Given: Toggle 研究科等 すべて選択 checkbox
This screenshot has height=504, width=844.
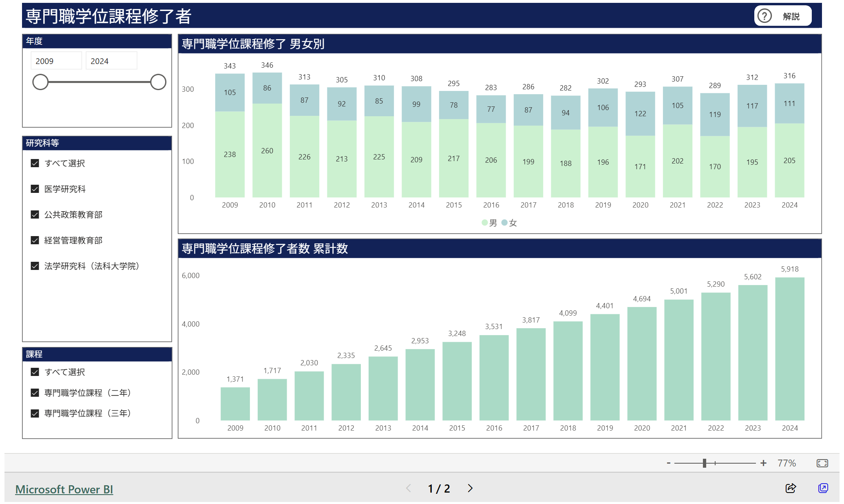Looking at the screenshot, I should coord(35,163).
